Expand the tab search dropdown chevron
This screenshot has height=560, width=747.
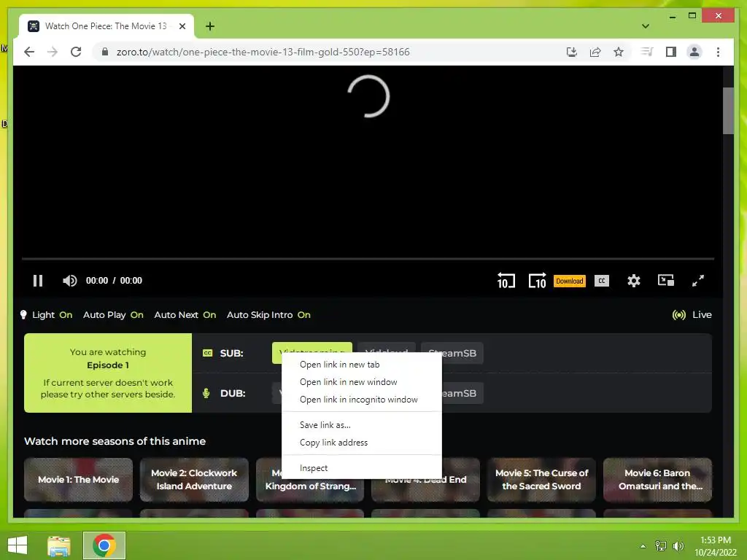click(x=646, y=26)
